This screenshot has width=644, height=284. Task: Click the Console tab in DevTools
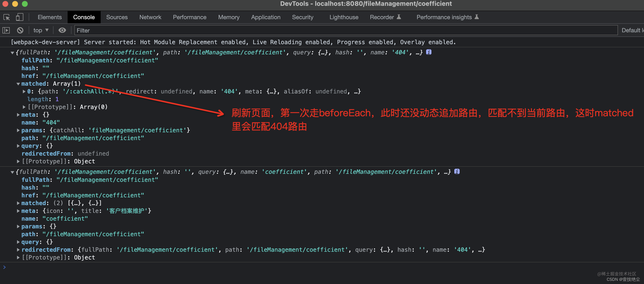pos(84,17)
